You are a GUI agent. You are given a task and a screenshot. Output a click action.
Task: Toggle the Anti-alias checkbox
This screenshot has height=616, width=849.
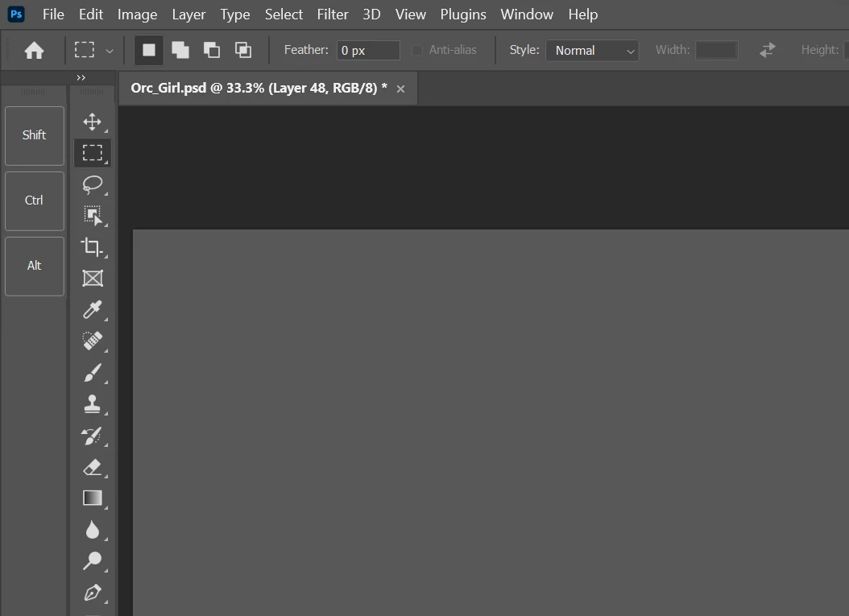(417, 51)
